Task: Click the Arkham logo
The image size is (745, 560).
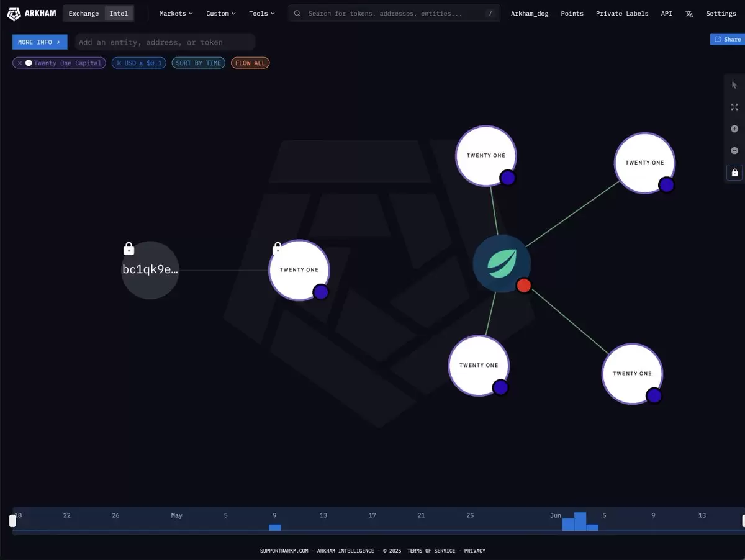Action: (31, 14)
